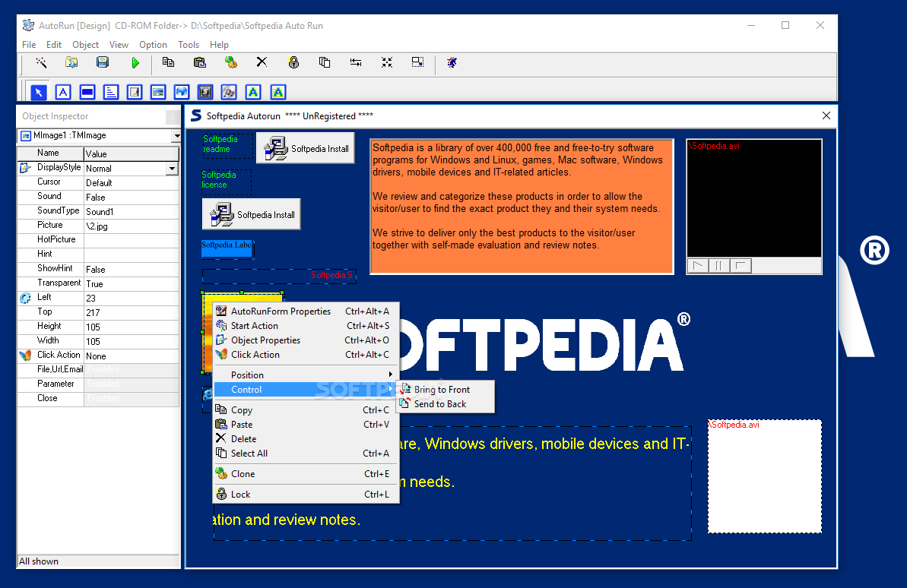Click the video player play button
The width and height of the screenshot is (907, 588).
698,266
